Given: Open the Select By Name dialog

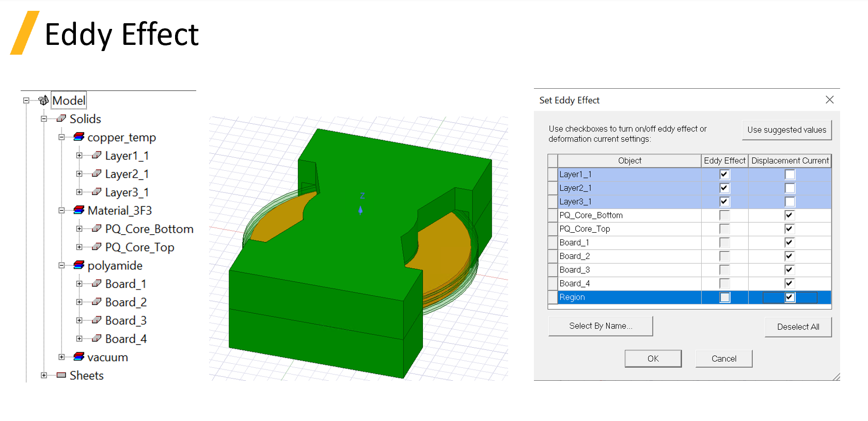Looking at the screenshot, I should (x=600, y=326).
